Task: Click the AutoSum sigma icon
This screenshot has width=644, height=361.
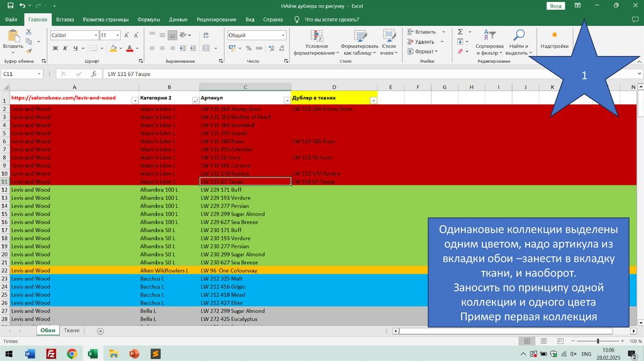Action: pos(460,31)
